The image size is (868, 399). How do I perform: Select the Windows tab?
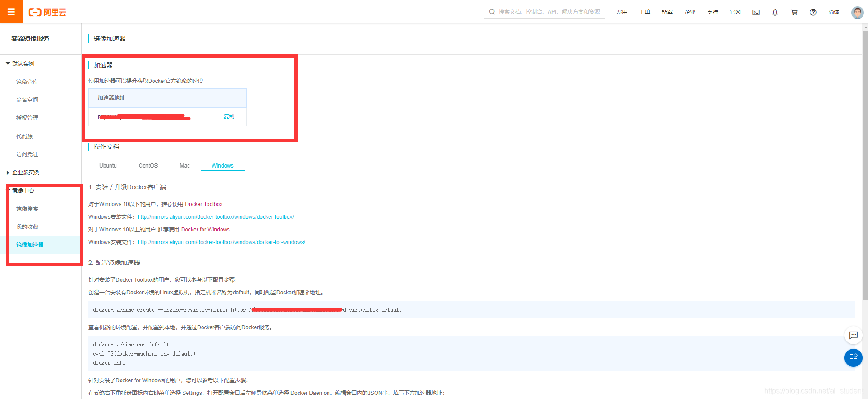222,166
